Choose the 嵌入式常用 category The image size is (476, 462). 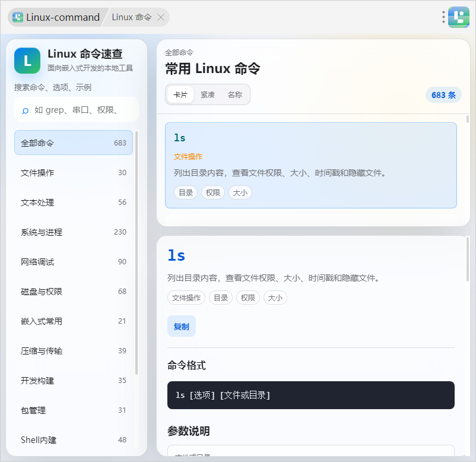(74, 321)
